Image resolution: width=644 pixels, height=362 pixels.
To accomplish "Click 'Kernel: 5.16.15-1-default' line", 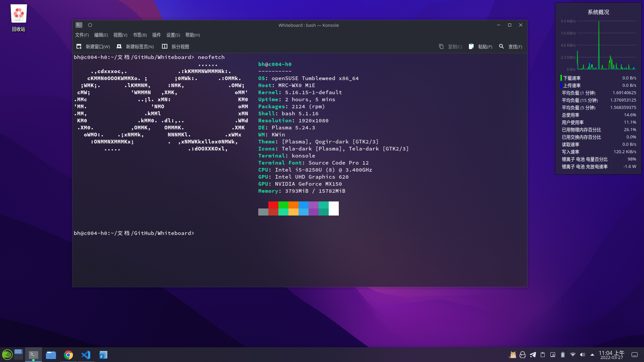I will point(300,92).
